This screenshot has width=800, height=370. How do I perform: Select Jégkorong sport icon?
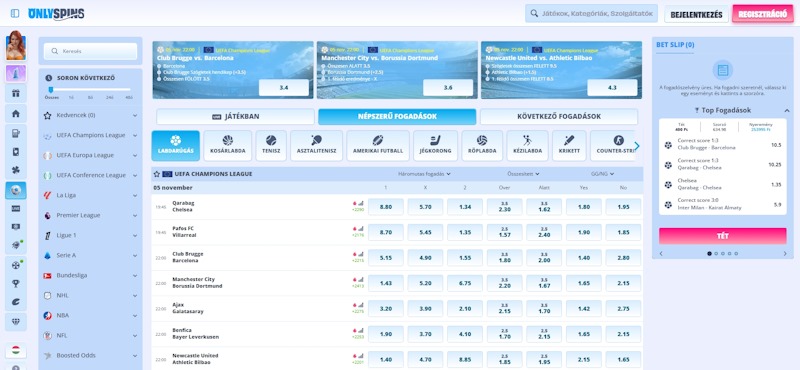click(435, 145)
